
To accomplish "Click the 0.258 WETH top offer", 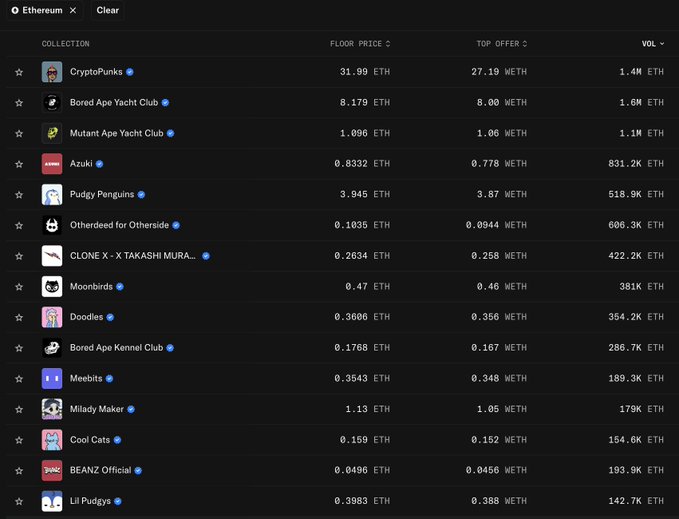I will point(499,256).
